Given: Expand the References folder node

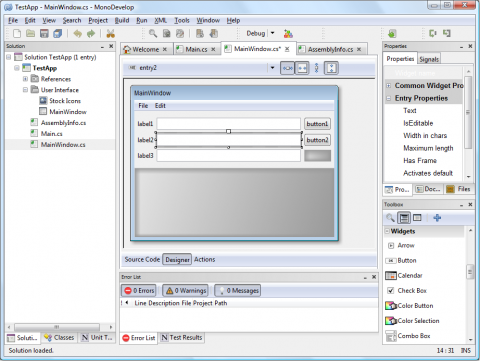Looking at the screenshot, I should tap(25, 79).
